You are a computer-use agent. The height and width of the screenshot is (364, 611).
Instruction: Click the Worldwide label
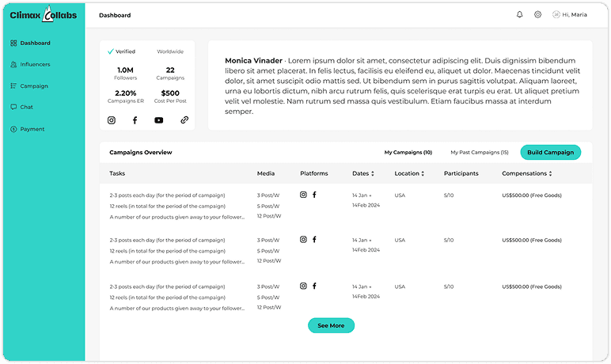[170, 51]
